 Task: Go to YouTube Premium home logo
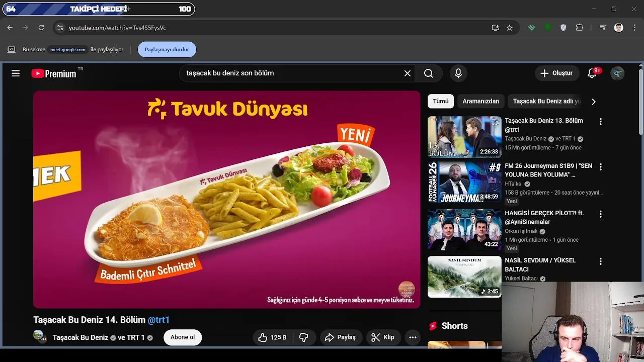(54, 73)
